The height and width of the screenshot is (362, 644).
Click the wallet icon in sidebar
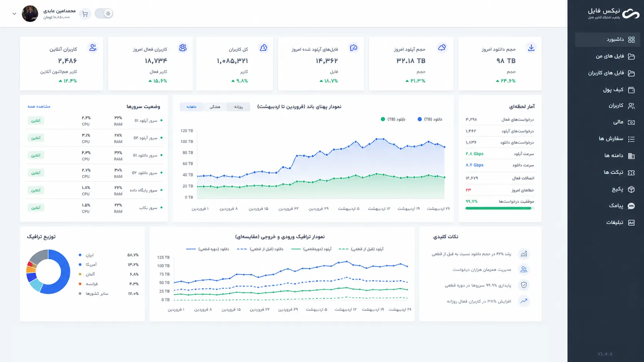tap(631, 90)
